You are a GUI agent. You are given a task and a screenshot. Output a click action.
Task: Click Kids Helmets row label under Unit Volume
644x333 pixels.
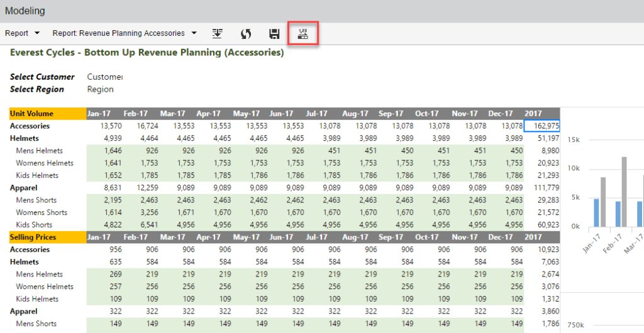coord(37,175)
